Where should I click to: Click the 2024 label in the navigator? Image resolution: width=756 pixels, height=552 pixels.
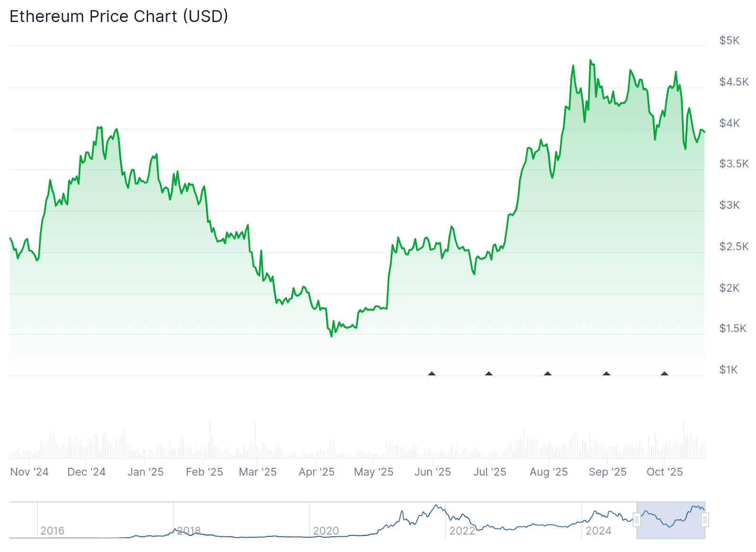[x=599, y=531]
